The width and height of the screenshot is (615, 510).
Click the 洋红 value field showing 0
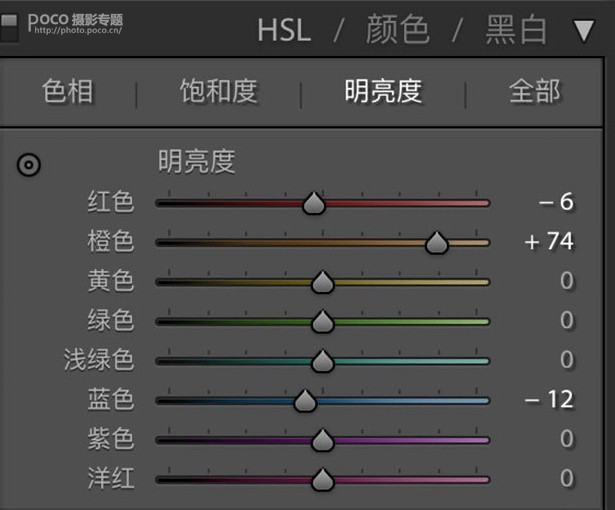click(x=567, y=478)
